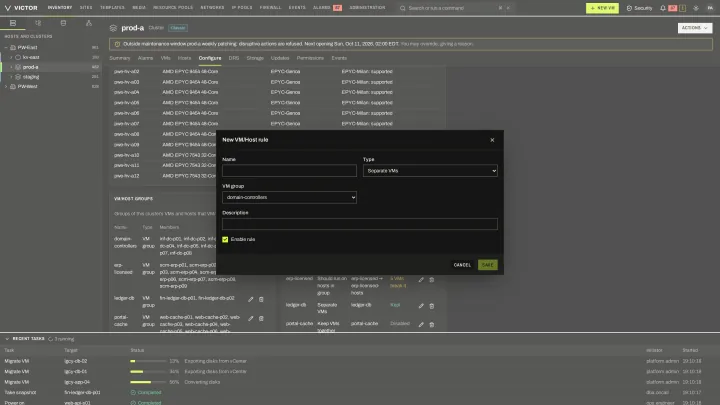This screenshot has height=405, width=720.
Task: Edit the portal-cache rule
Action: (421, 324)
